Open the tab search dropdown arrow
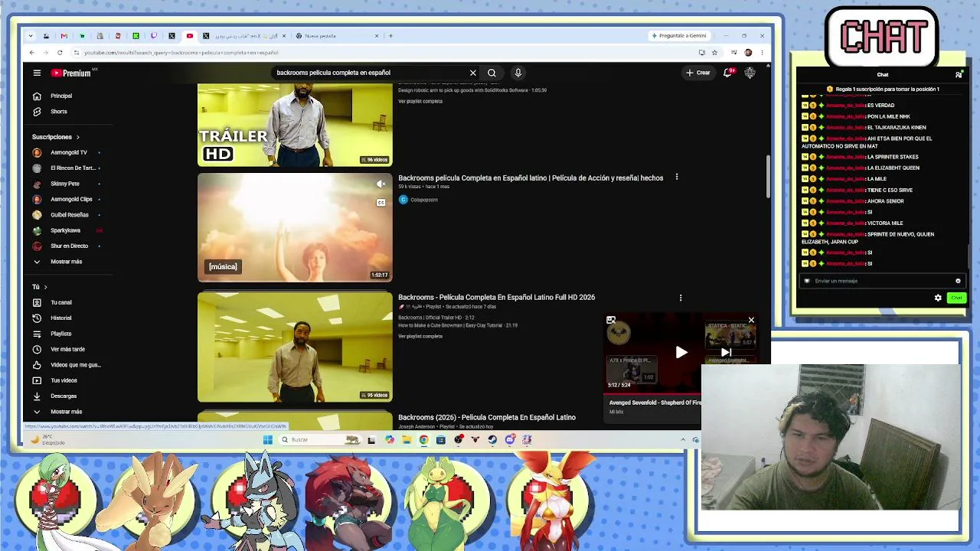This screenshot has width=980, height=551. [30, 36]
